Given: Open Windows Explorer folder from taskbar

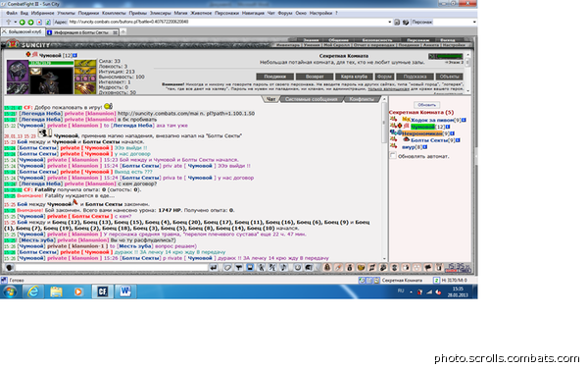Looking at the screenshot, I should click(x=56, y=291).
